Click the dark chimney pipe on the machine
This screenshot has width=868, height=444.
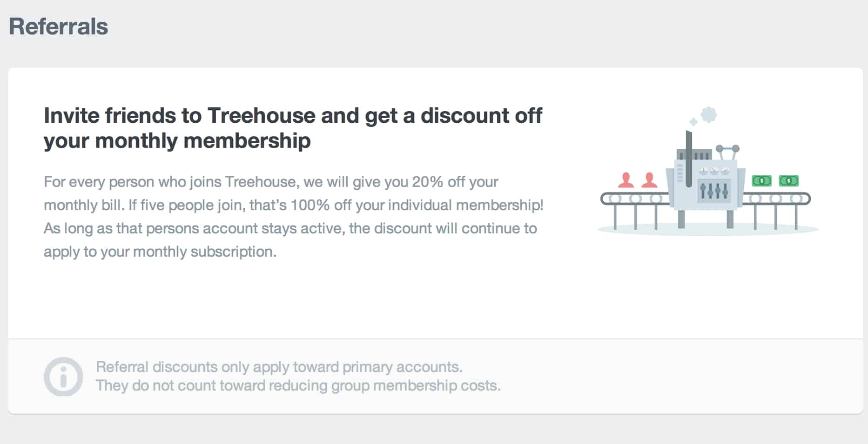click(x=689, y=158)
